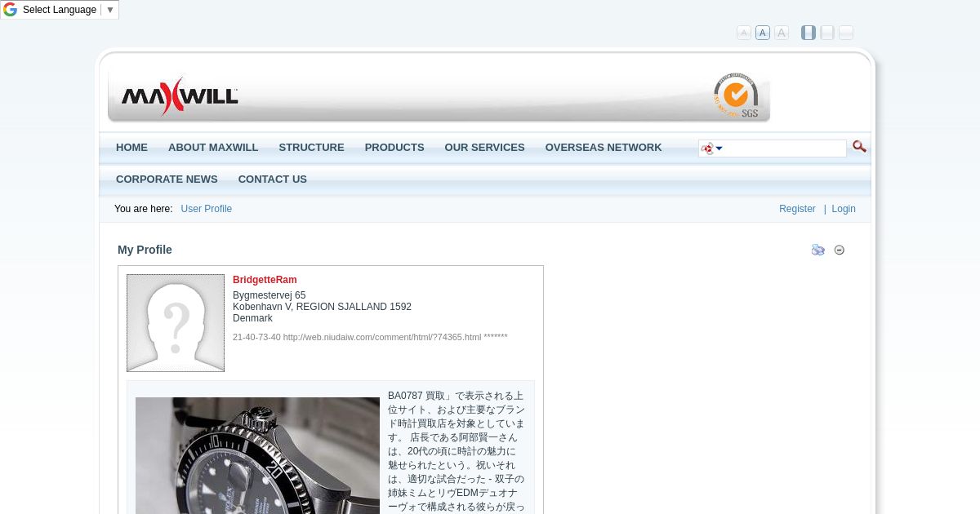Image resolution: width=980 pixels, height=514 pixels.
Task: Click the Google logo in translate widget
Action: click(10, 10)
